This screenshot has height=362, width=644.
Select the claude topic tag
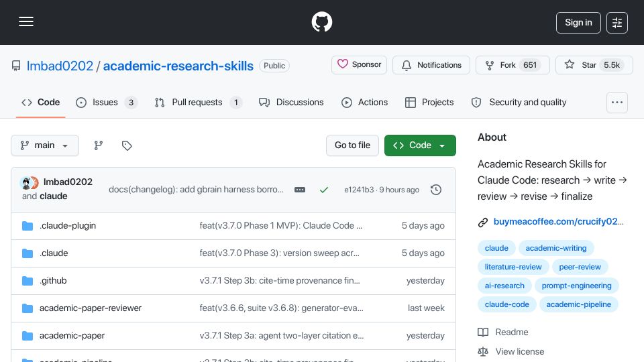click(x=496, y=248)
